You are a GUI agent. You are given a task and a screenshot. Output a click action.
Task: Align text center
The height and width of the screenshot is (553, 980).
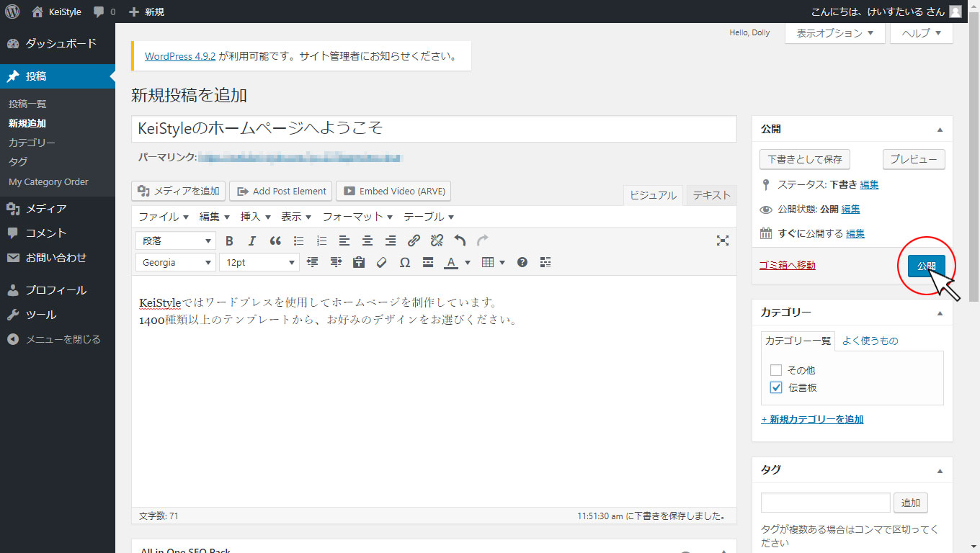click(367, 240)
